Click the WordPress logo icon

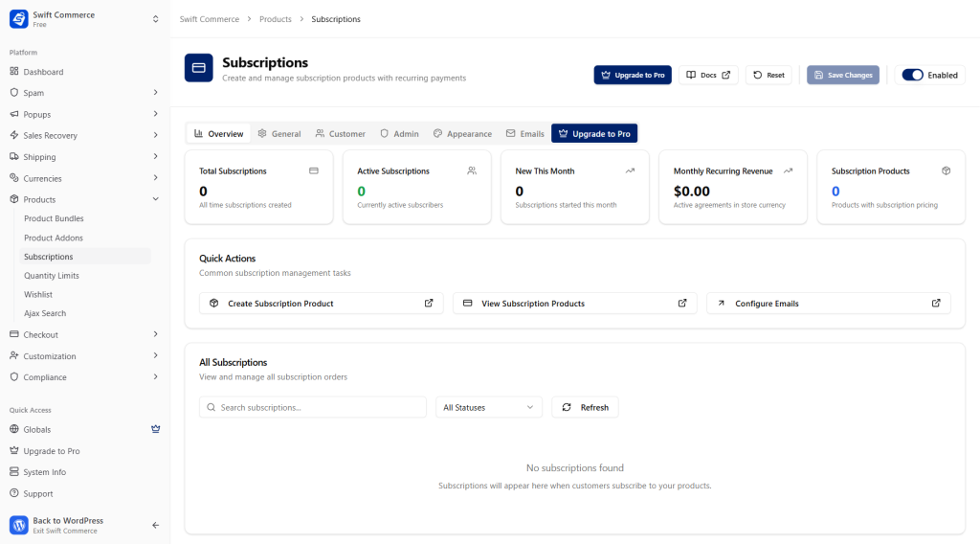point(19,525)
